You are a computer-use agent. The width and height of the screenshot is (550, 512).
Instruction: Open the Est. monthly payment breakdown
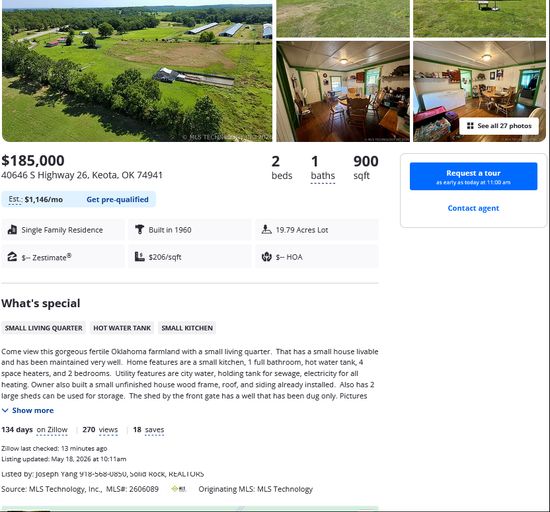pyautogui.click(x=35, y=200)
